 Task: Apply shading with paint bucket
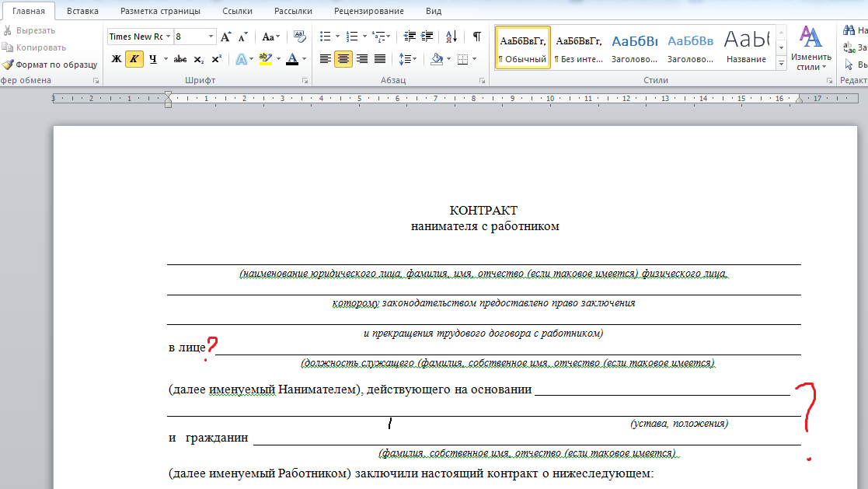click(x=437, y=59)
